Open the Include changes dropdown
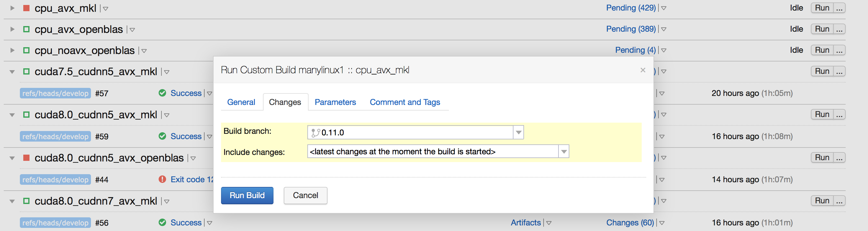The width and height of the screenshot is (868, 231). [438, 152]
